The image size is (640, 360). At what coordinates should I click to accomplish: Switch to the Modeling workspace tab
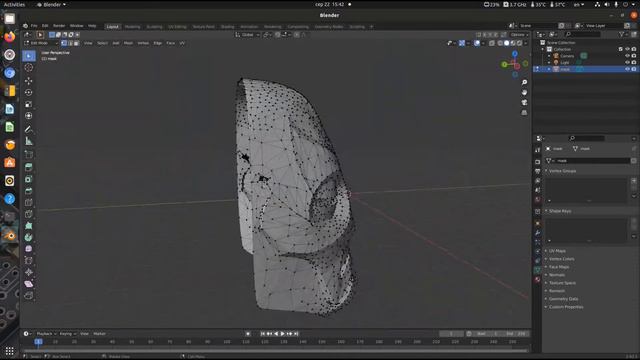coord(132,27)
